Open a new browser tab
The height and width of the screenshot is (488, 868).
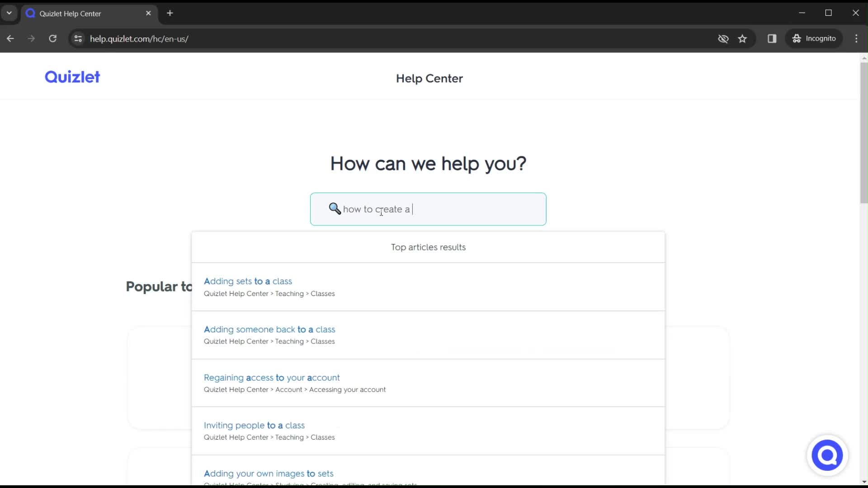(x=170, y=13)
